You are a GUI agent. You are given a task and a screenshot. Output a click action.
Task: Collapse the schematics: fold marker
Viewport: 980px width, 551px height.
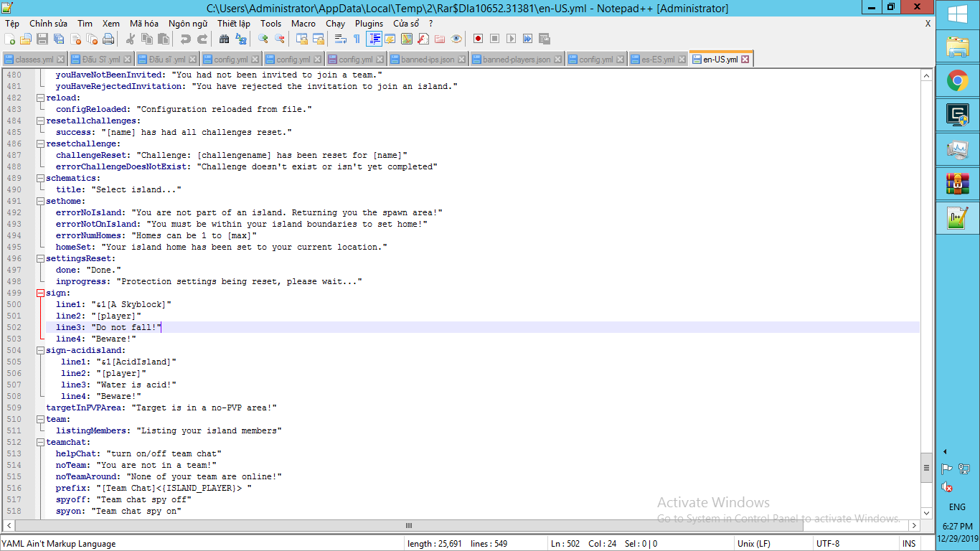(x=40, y=178)
